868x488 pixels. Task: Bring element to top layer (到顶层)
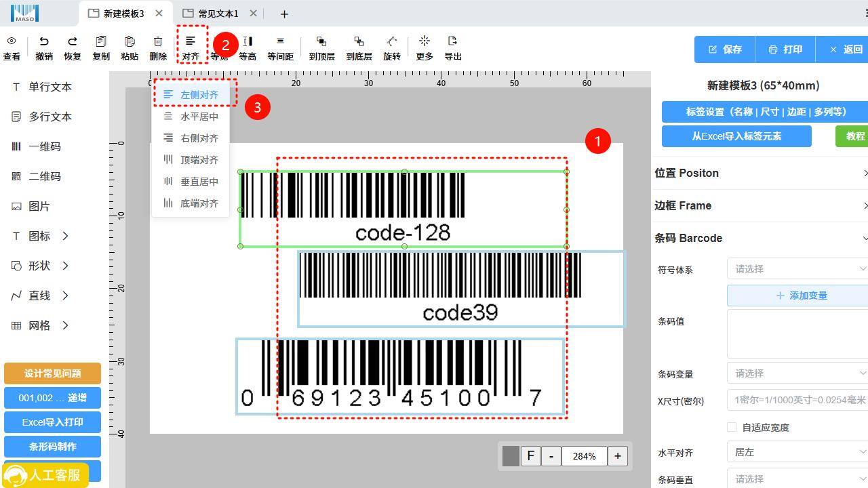321,42
